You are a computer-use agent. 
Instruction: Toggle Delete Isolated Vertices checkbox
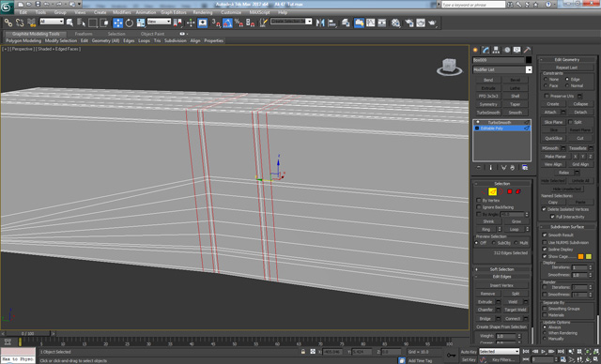tap(544, 209)
